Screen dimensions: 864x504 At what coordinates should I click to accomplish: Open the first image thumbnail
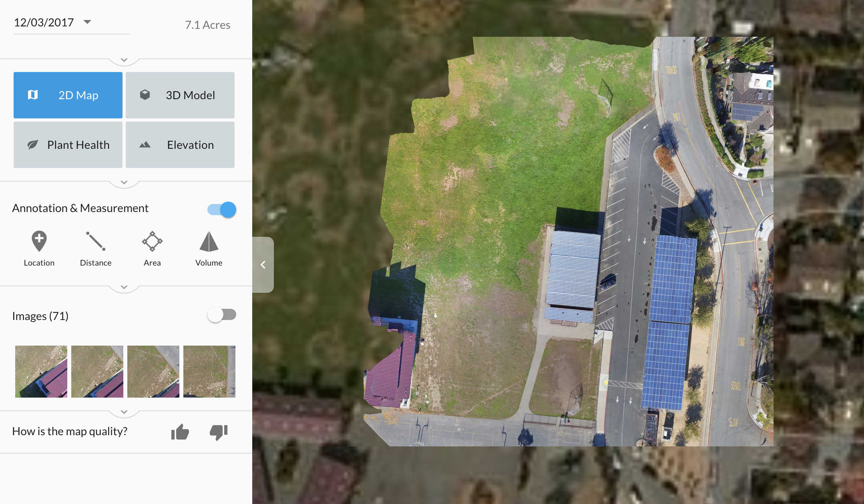pyautogui.click(x=41, y=372)
